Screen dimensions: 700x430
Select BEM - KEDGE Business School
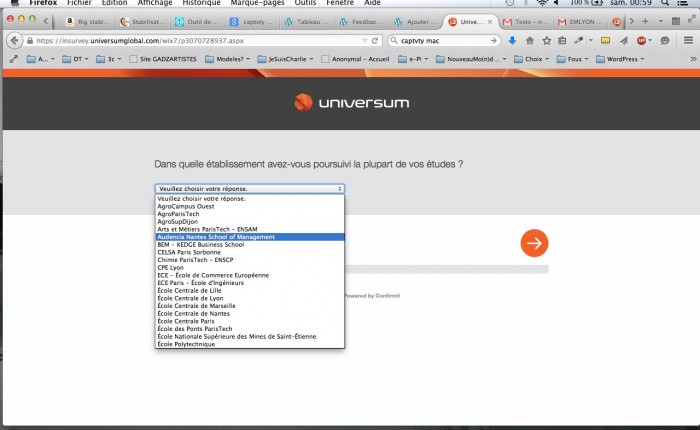[250, 244]
